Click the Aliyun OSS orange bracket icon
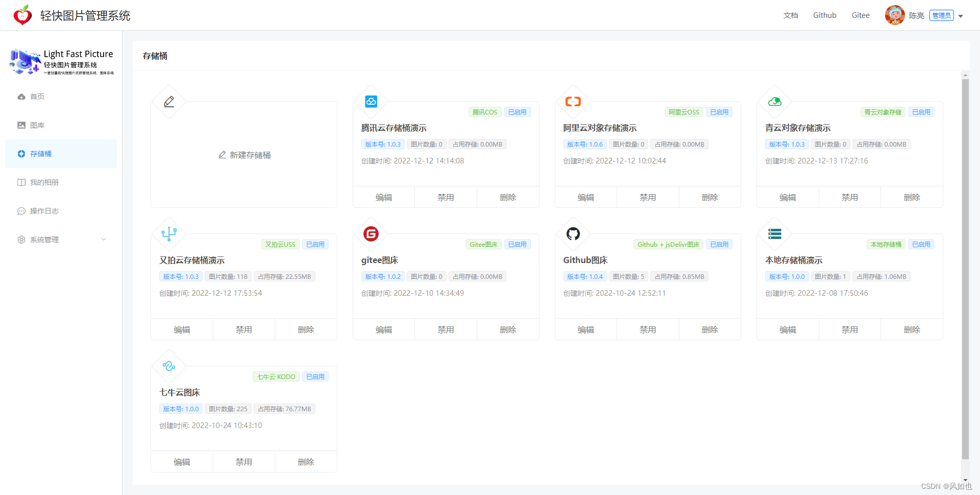Image resolution: width=980 pixels, height=495 pixels. coord(573,102)
